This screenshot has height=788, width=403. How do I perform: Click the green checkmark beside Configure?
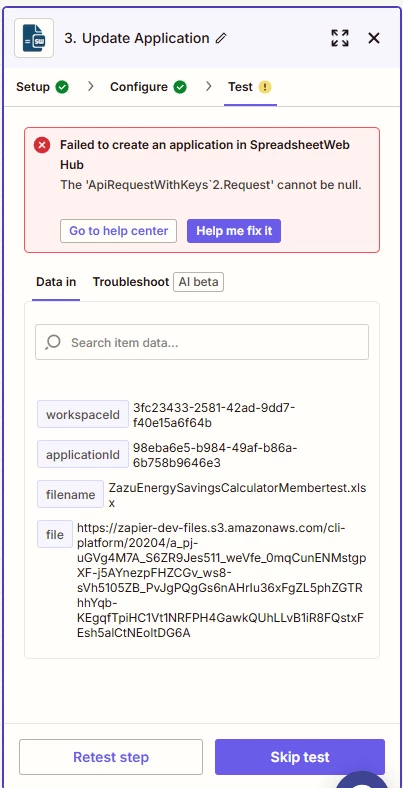180,87
